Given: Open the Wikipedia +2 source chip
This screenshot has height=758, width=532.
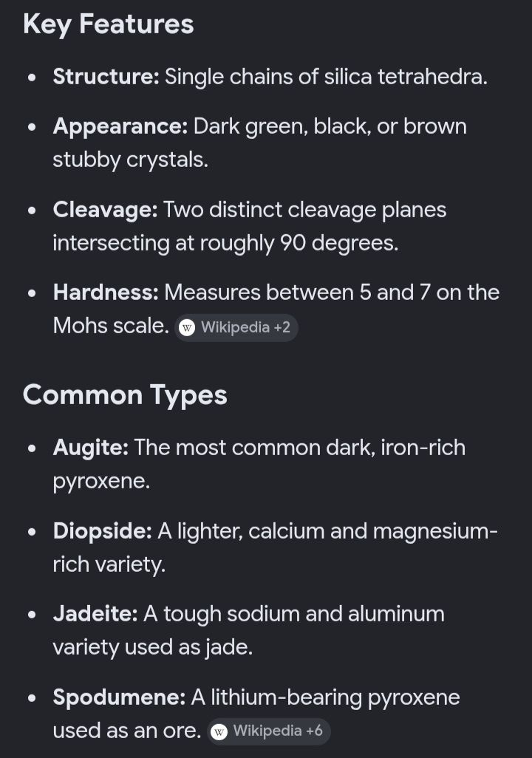Looking at the screenshot, I should 236,328.
